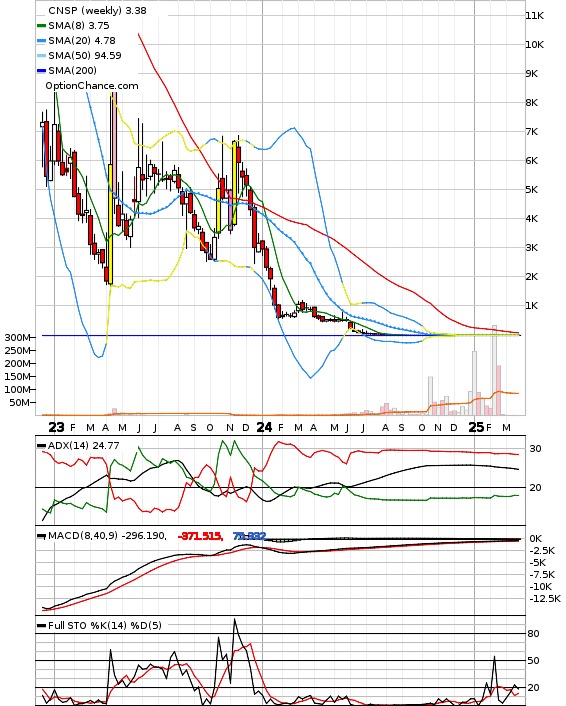This screenshot has height=706, width=566.
Task: Click the red -371.515 MACD signal value
Action: 199,536
